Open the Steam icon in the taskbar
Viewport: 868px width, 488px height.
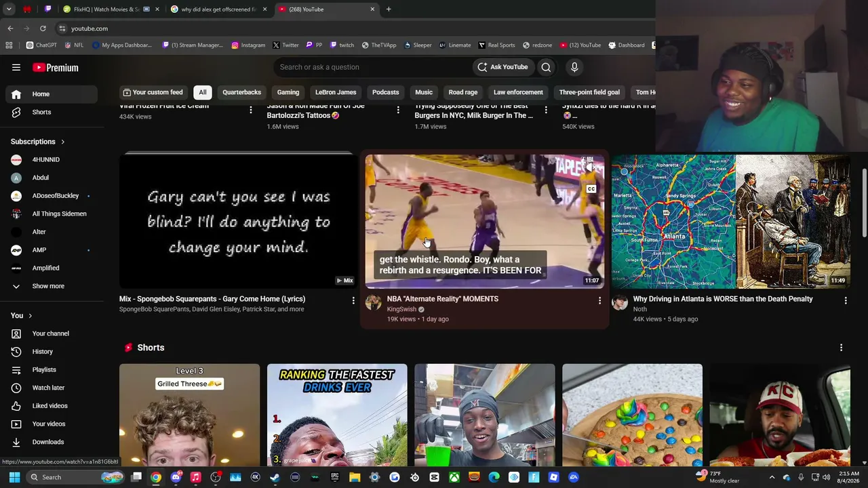(x=275, y=477)
